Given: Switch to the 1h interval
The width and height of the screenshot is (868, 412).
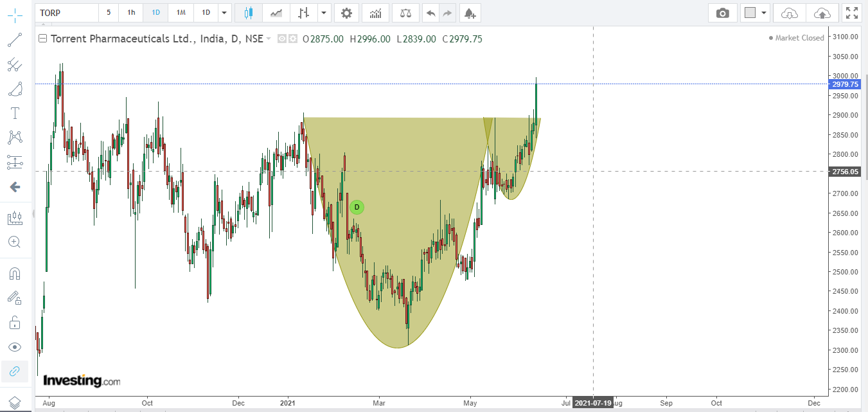Looking at the screenshot, I should coord(131,12).
